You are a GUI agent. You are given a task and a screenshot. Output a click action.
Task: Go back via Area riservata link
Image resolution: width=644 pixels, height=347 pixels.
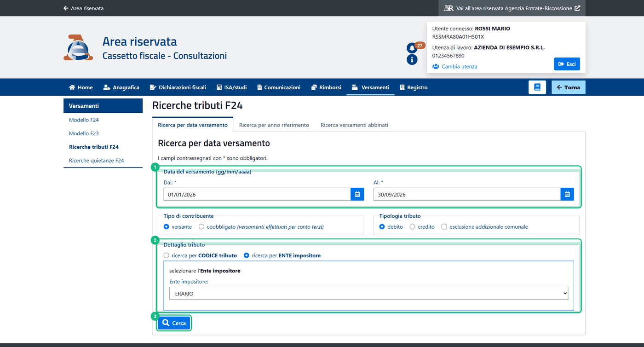click(x=83, y=8)
